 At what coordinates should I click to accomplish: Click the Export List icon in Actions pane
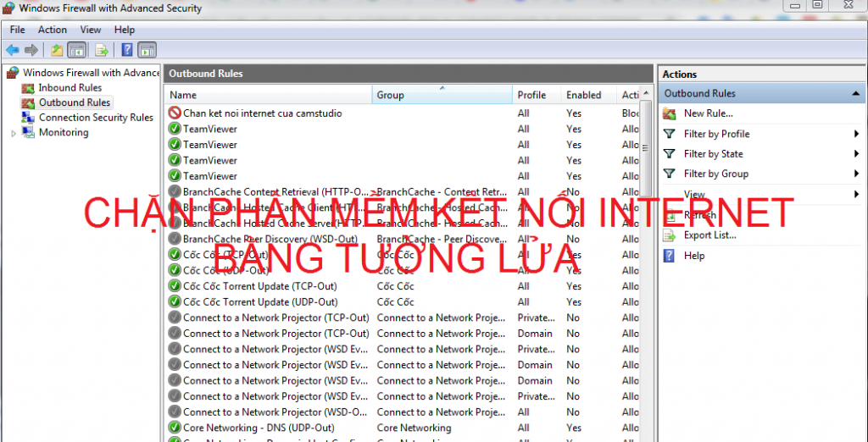tap(670, 235)
